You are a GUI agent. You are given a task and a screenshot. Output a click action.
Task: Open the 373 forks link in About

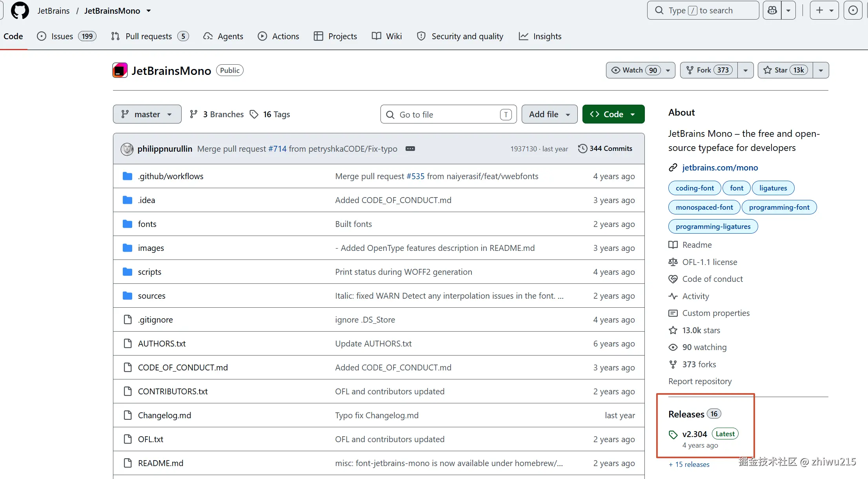pos(699,365)
